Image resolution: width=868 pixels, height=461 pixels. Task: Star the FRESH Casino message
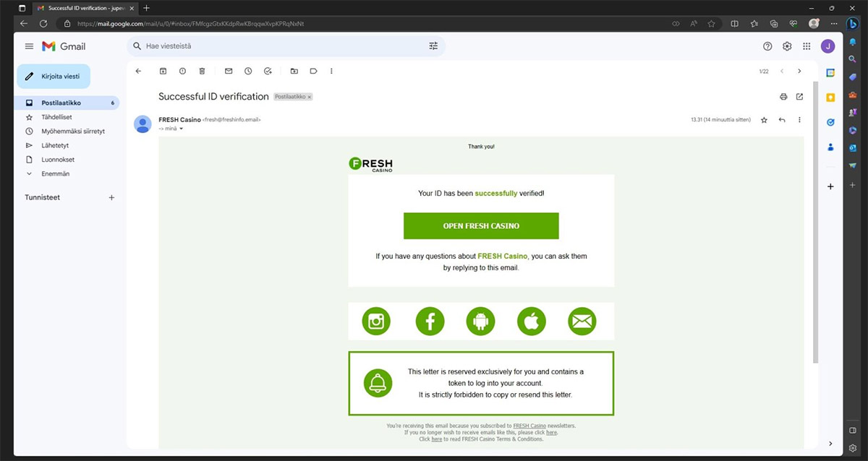[x=764, y=120]
